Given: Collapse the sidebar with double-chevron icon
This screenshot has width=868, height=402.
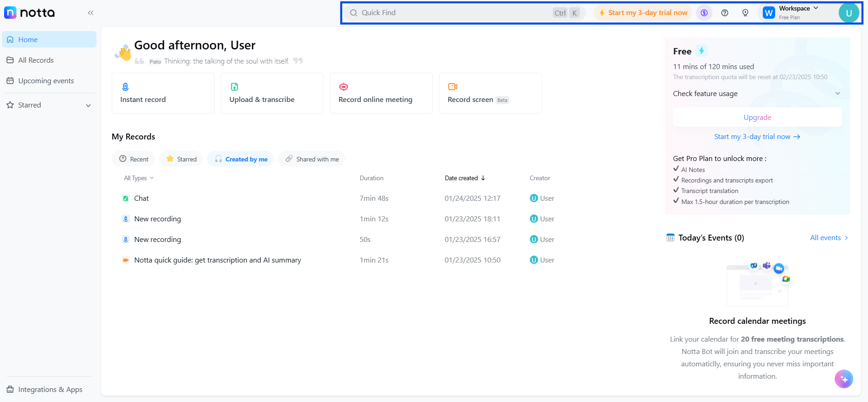Looking at the screenshot, I should click(x=91, y=13).
